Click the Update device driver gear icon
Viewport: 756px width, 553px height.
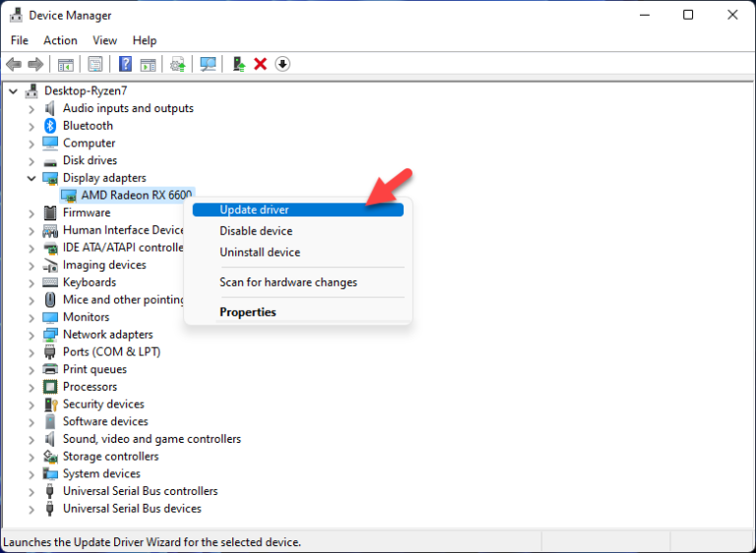point(178,64)
